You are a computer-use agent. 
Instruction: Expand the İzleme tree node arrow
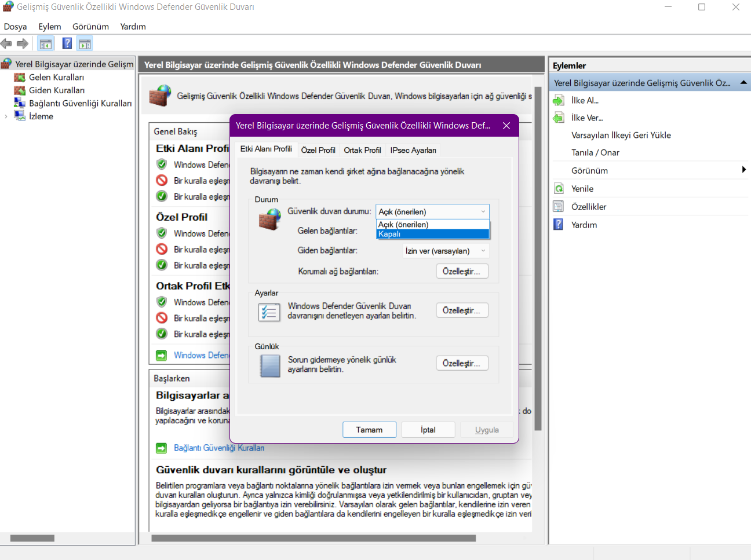pos(6,116)
